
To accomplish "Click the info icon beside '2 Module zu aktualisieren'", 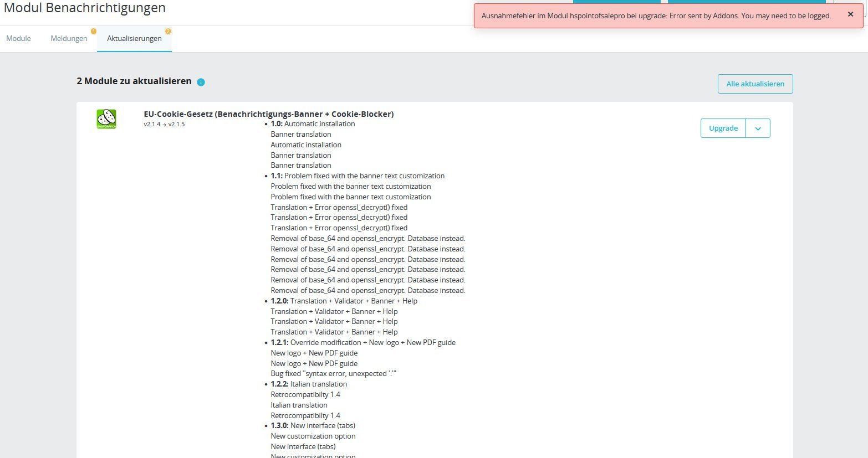I will point(201,82).
